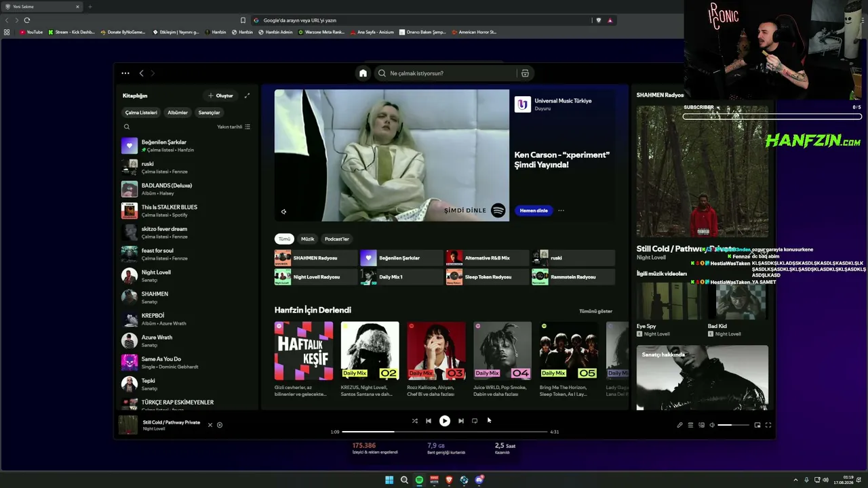The height and width of the screenshot is (488, 868).
Task: Open Daily Mix 02 cover
Action: (x=370, y=351)
